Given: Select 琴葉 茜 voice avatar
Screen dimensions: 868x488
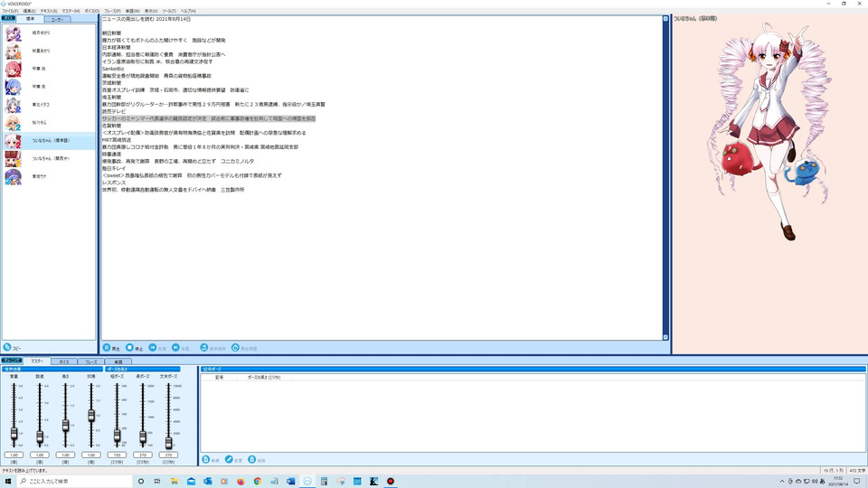Looking at the screenshot, I should [x=13, y=70].
